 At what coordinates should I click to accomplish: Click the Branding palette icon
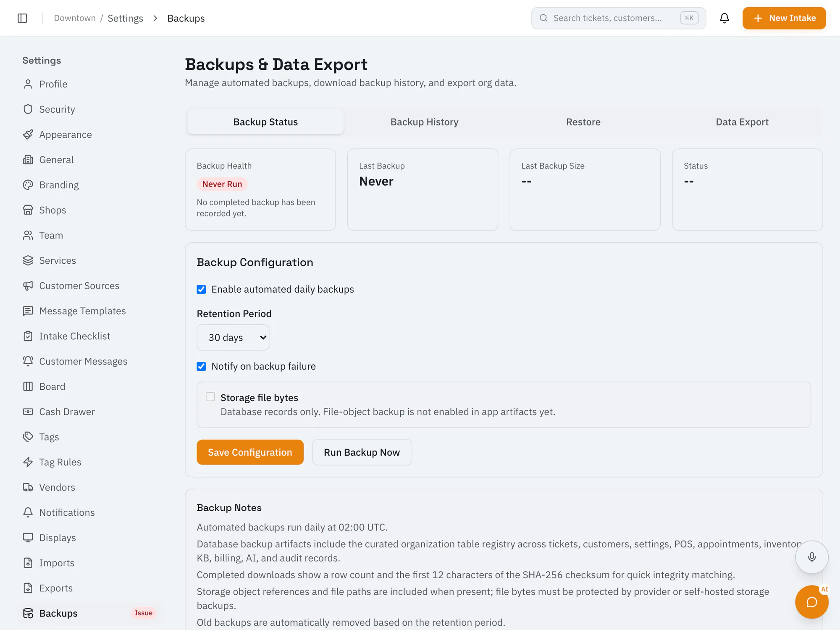pyautogui.click(x=28, y=185)
